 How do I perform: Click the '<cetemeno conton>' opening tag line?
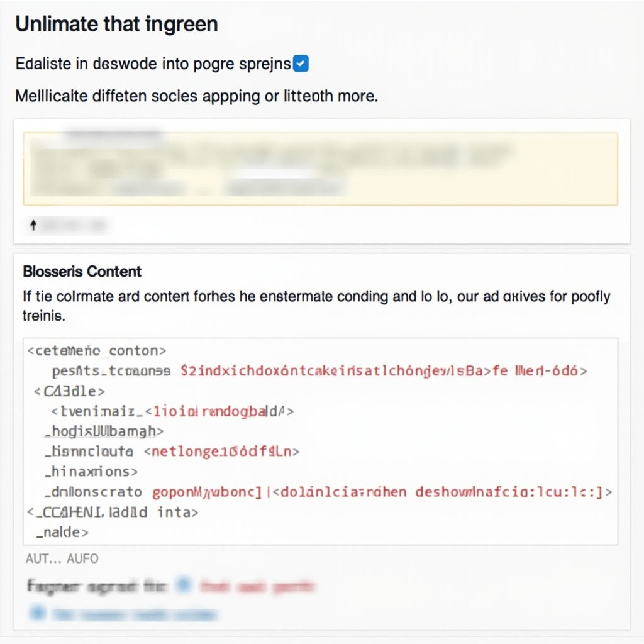[x=97, y=351]
